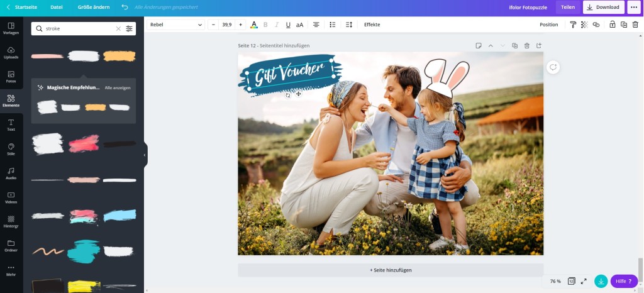
Task: Expand the three-dots more options menu
Action: pyautogui.click(x=633, y=8)
